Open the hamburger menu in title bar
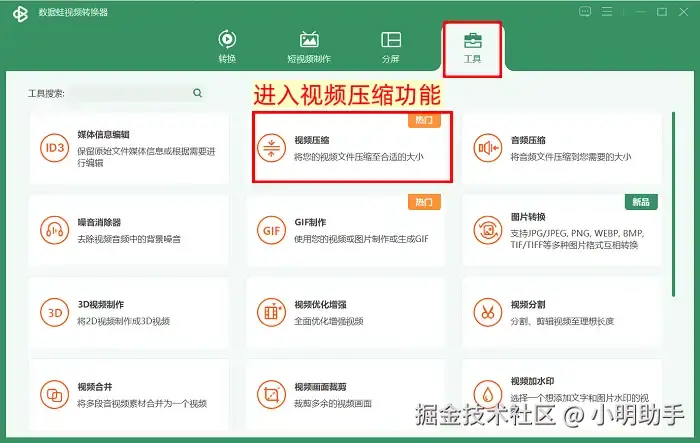 click(607, 12)
